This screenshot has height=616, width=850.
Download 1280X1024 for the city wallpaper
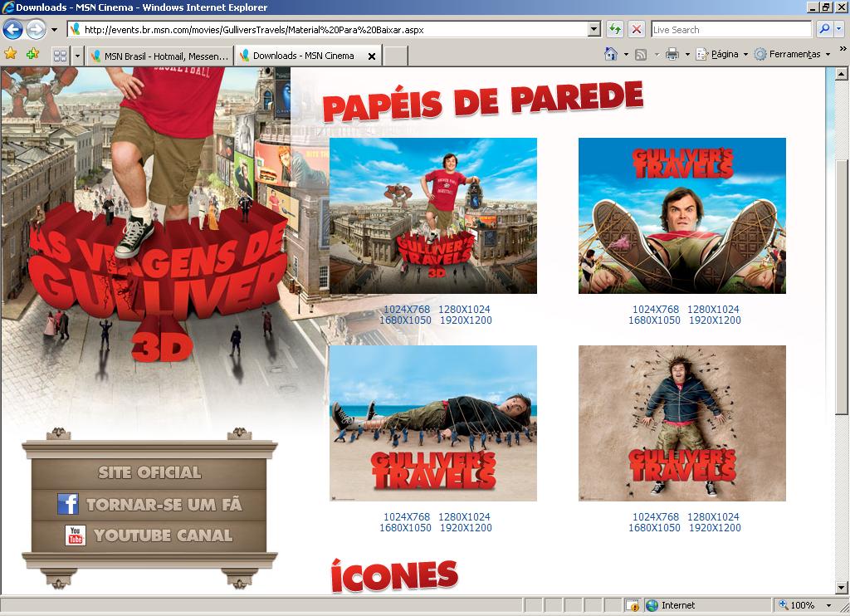point(464,309)
